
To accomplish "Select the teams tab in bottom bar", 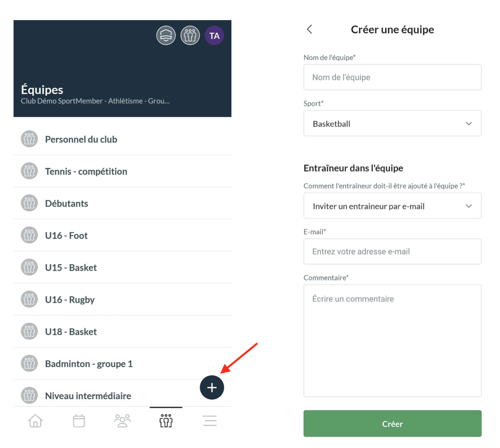I will (x=166, y=421).
